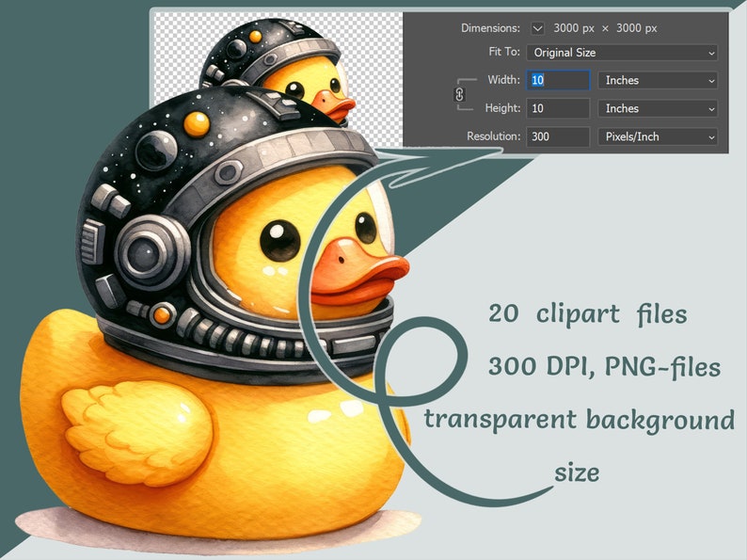This screenshot has width=747, height=560.
Task: Open the Height units Inches dropdown
Action: pyautogui.click(x=658, y=108)
